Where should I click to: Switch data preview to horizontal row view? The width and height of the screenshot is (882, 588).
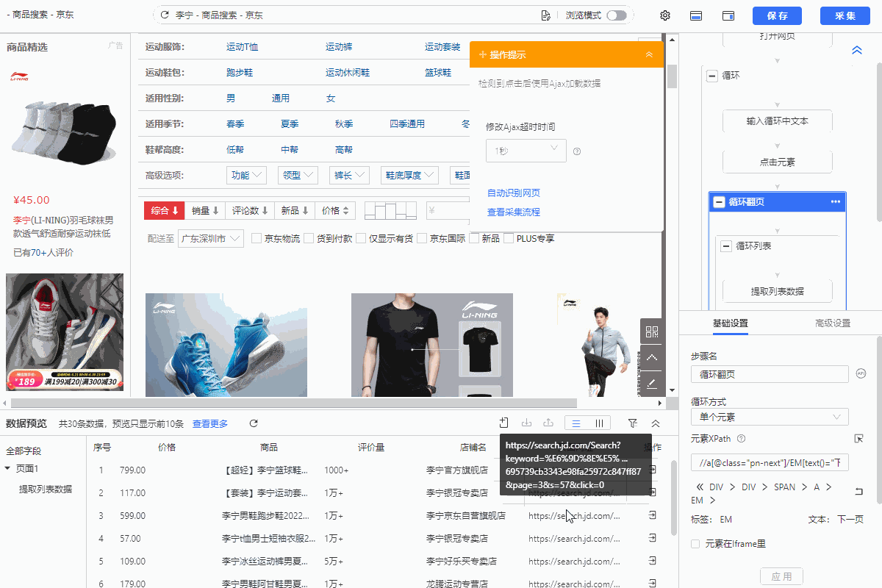coord(577,423)
